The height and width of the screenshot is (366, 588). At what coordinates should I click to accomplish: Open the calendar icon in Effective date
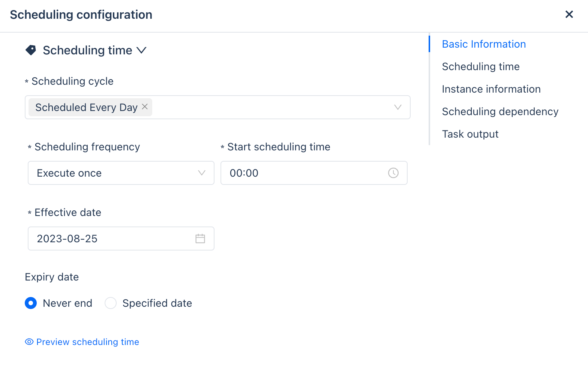(x=200, y=238)
